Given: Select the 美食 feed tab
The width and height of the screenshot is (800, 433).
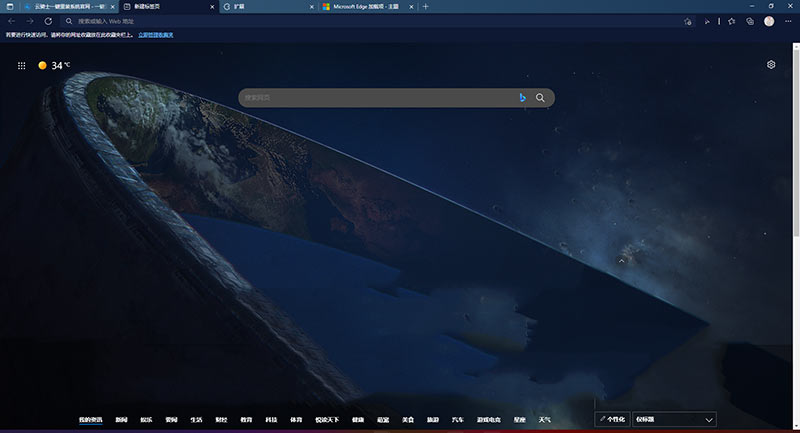Looking at the screenshot, I should (408, 420).
